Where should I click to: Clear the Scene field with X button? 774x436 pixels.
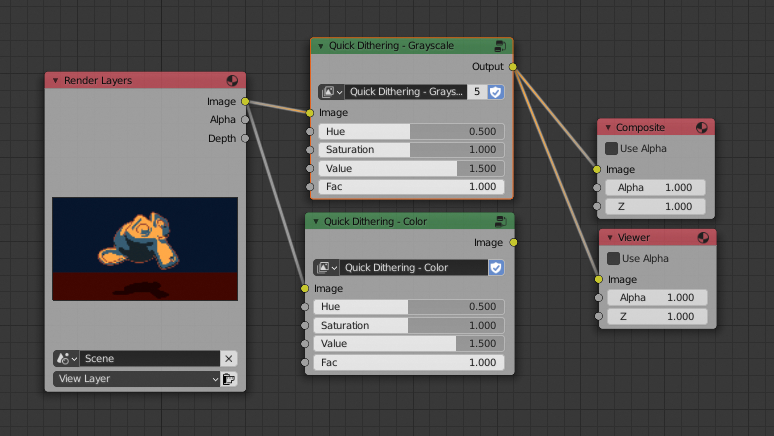tap(229, 358)
